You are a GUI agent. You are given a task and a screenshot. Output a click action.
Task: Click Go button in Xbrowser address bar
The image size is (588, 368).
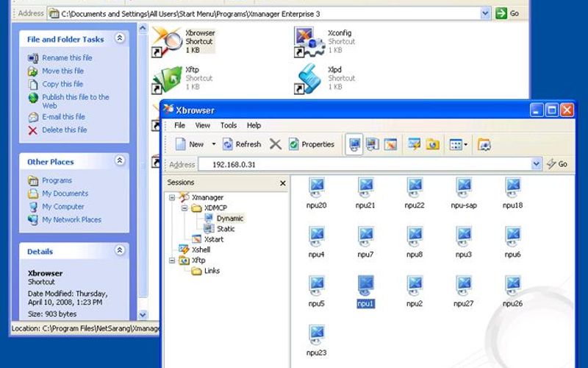(557, 164)
